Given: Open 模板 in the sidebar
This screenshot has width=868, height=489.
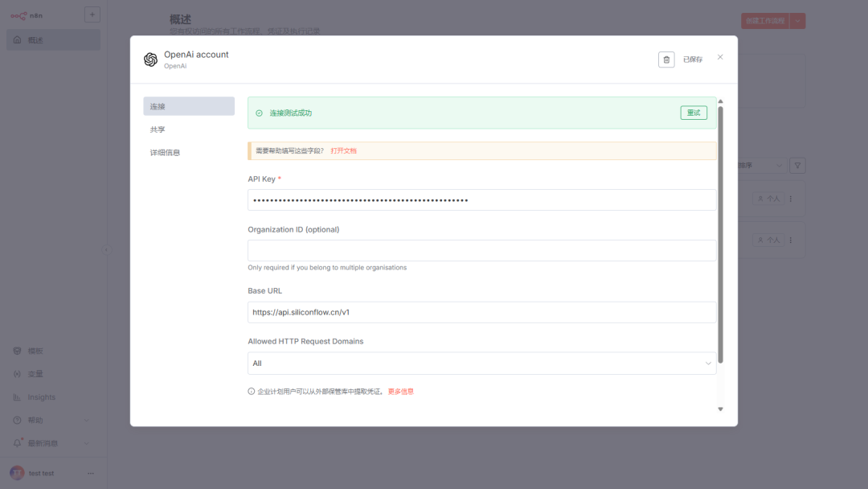Looking at the screenshot, I should coord(53,351).
